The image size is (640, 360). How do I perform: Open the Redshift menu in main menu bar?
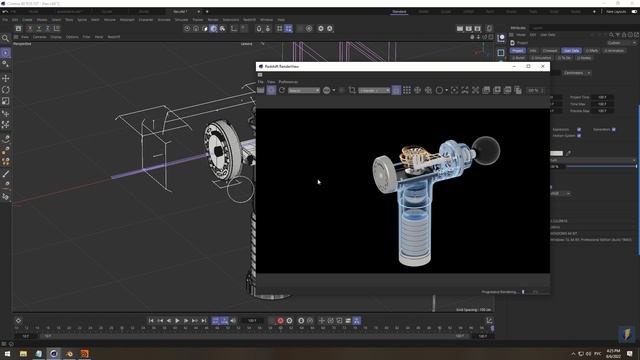[249, 20]
